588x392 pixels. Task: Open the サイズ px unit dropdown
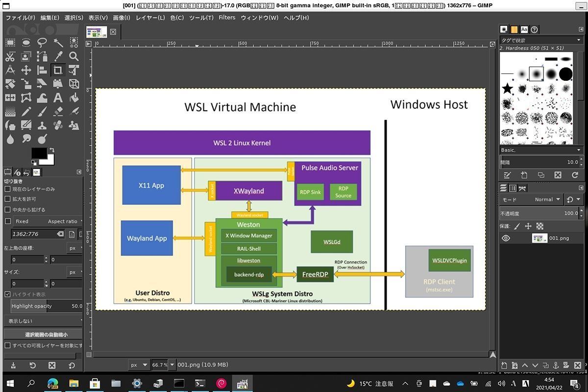click(x=75, y=272)
